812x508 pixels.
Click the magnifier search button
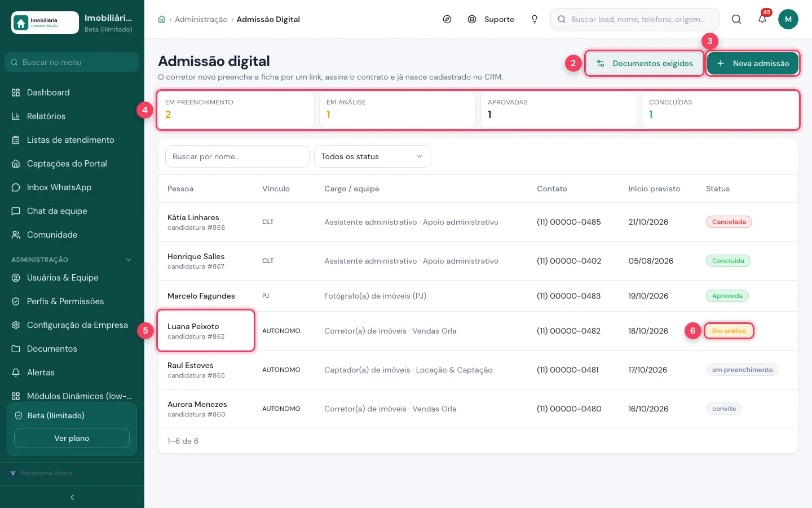point(736,19)
